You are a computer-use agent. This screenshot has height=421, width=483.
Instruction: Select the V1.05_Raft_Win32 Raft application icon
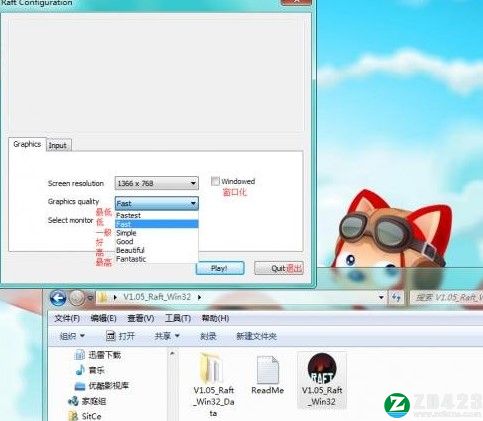point(322,369)
